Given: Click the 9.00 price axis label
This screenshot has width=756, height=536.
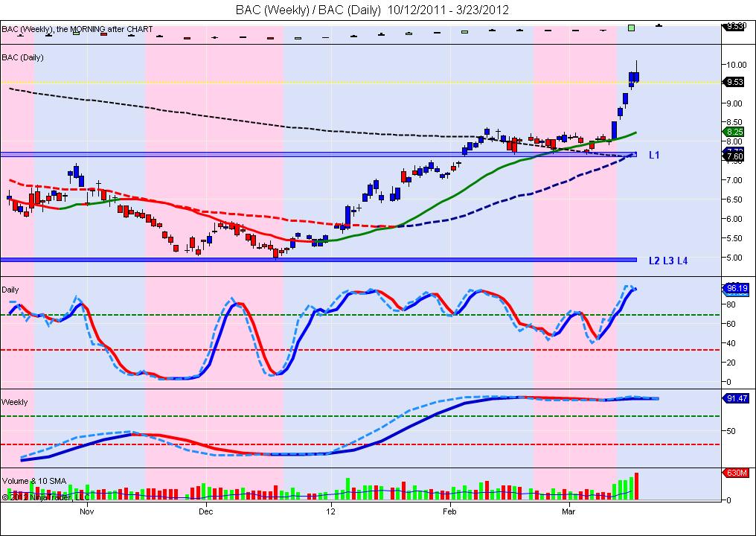Looking at the screenshot, I should pyautogui.click(x=734, y=103).
